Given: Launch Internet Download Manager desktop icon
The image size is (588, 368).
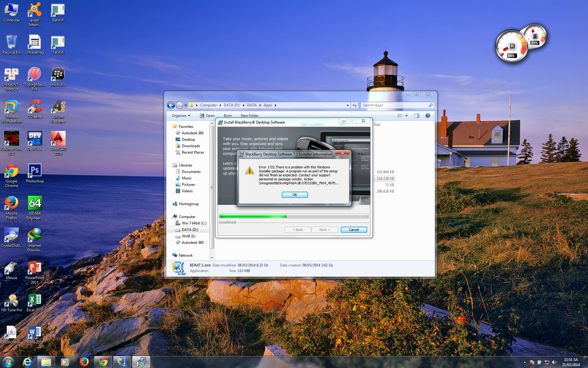Looking at the screenshot, I should click(x=35, y=240).
